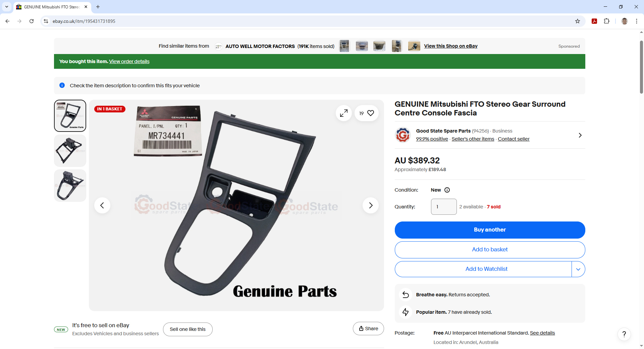Click the Share button
This screenshot has width=644, height=349.
(368, 329)
